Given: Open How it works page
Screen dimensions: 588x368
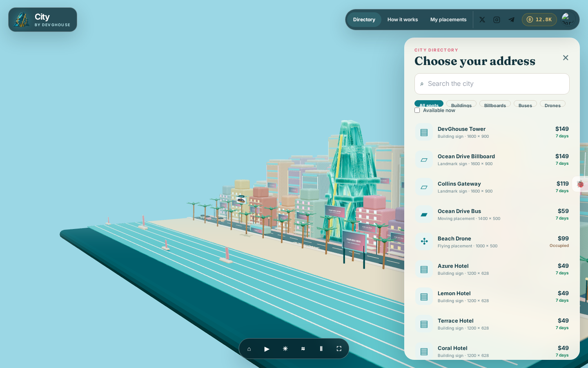Looking at the screenshot, I should [403, 20].
